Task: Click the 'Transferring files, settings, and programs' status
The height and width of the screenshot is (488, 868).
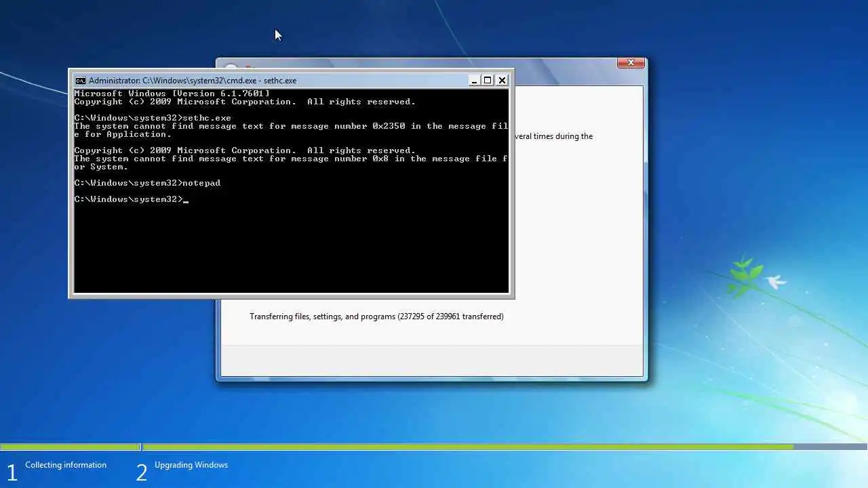Action: coord(376,317)
